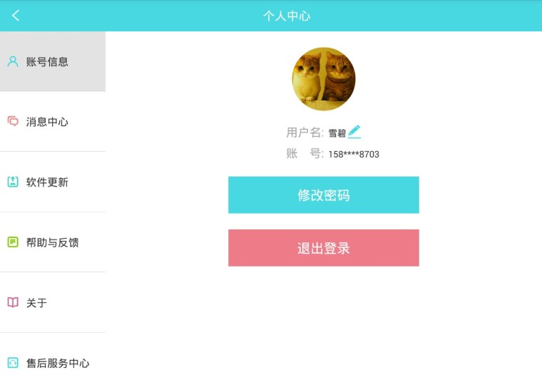Click the person icon beside 账号信息
The image size is (542, 392).
click(13, 61)
